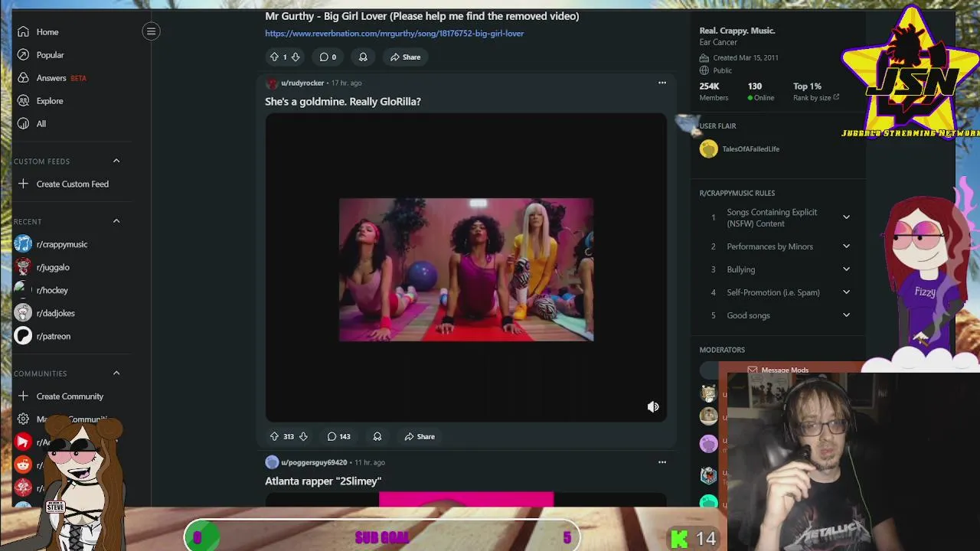980x551 pixels.
Task: Play the GloRilla video thumbnail
Action: (x=466, y=269)
